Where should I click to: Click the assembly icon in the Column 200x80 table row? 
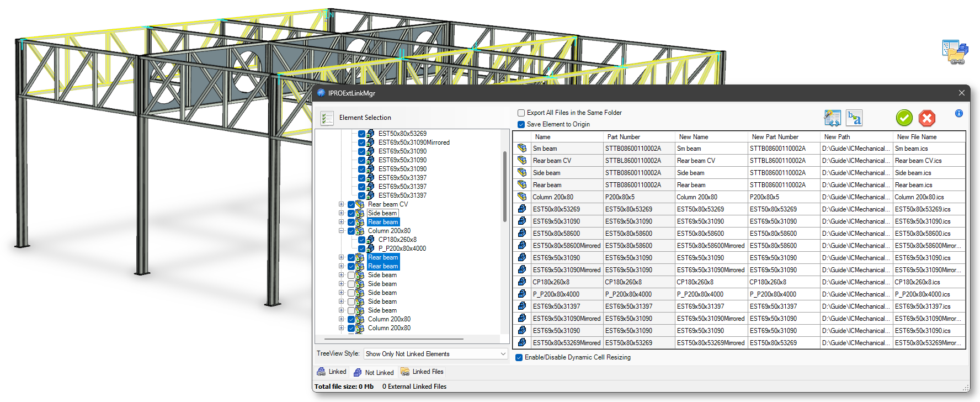(x=522, y=197)
